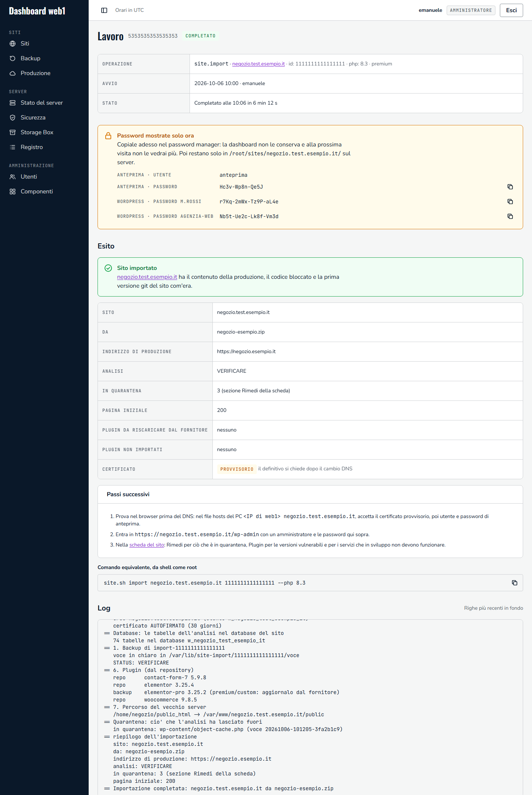Click the negozio-esempio.zip value cell
This screenshot has height=795, width=532.
(x=368, y=332)
